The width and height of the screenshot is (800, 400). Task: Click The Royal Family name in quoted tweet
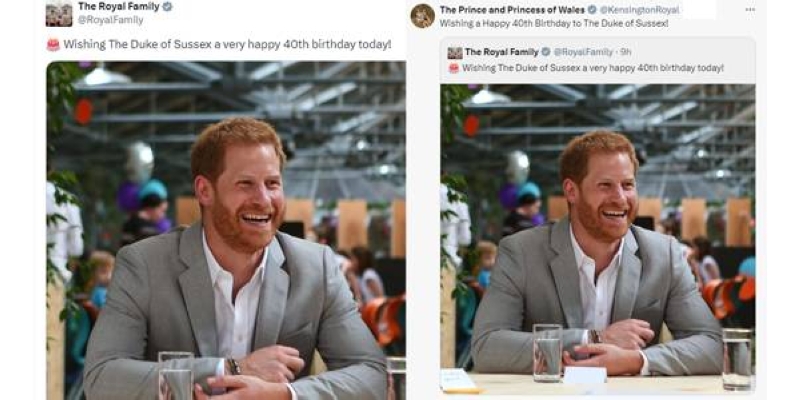tap(502, 52)
